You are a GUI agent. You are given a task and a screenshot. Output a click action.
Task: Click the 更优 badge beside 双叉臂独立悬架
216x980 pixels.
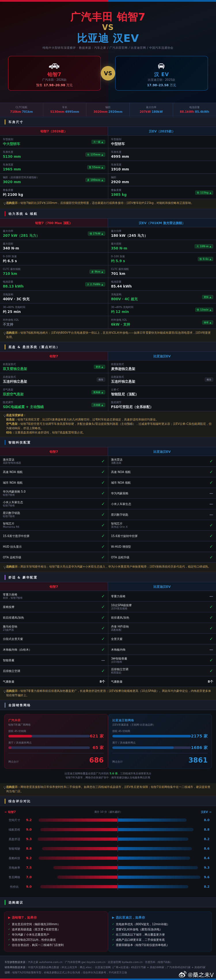point(99,367)
